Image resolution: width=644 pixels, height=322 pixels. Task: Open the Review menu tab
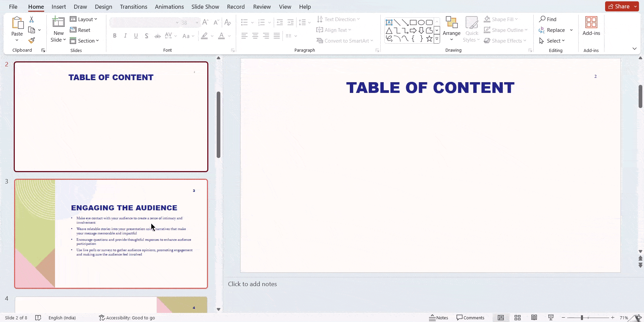click(x=261, y=6)
